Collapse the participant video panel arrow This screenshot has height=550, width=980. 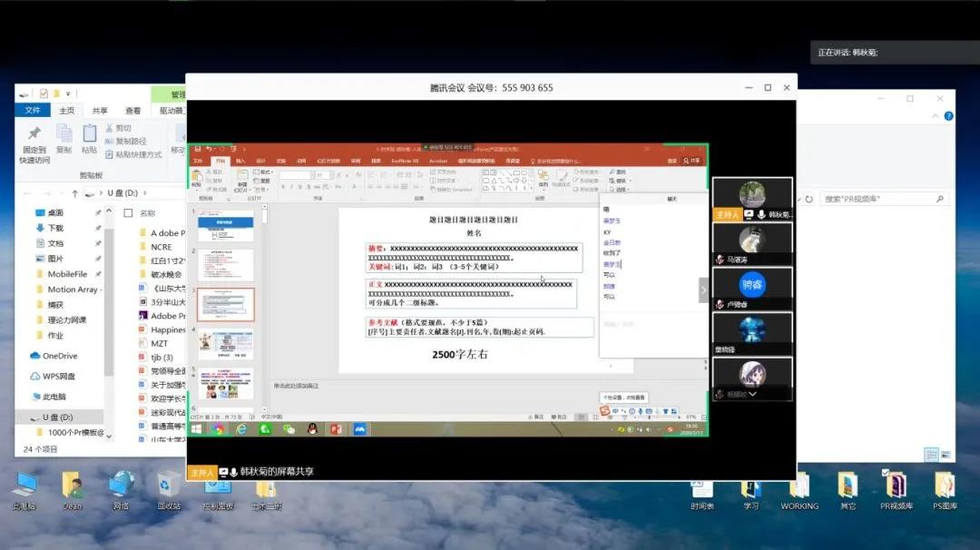click(x=702, y=290)
